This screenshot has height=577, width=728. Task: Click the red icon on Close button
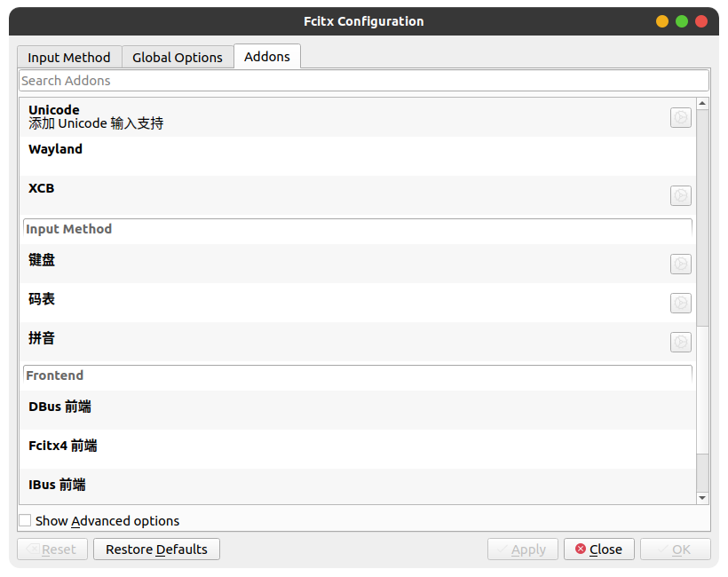(581, 549)
